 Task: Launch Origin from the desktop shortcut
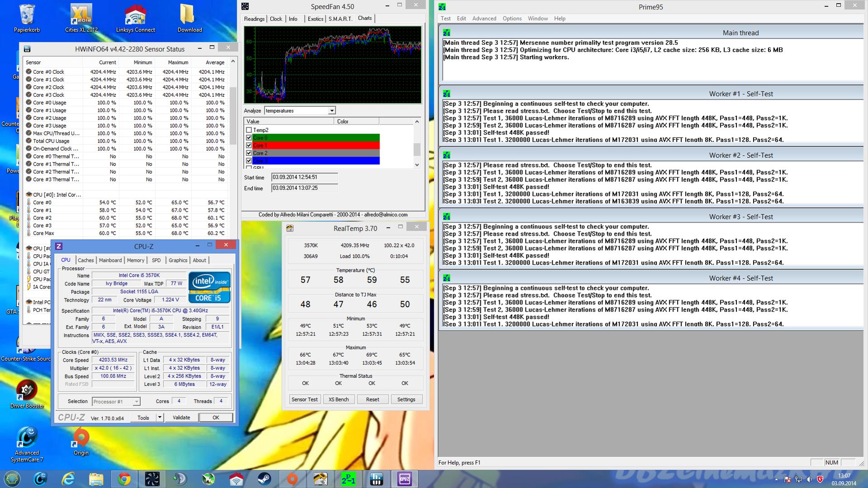[x=81, y=442]
